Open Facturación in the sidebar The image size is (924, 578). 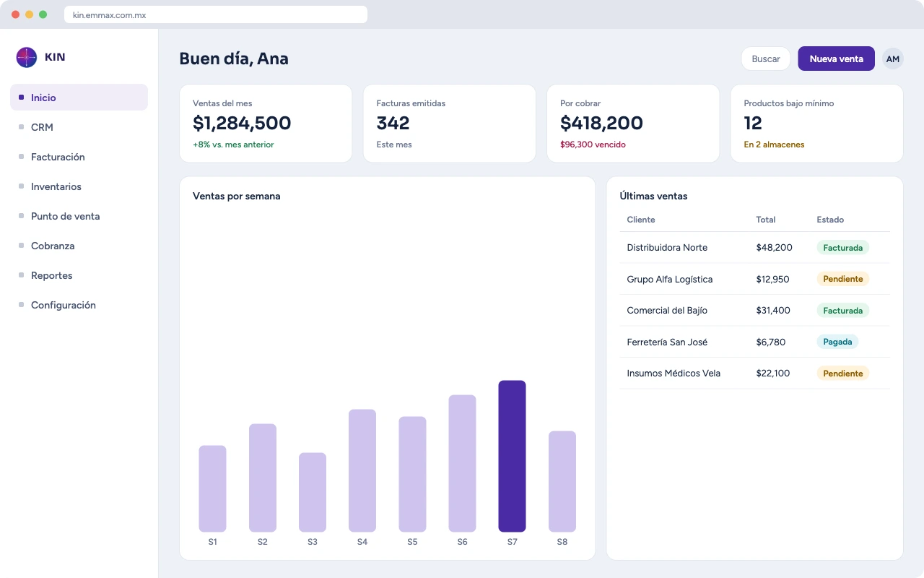tap(79, 157)
